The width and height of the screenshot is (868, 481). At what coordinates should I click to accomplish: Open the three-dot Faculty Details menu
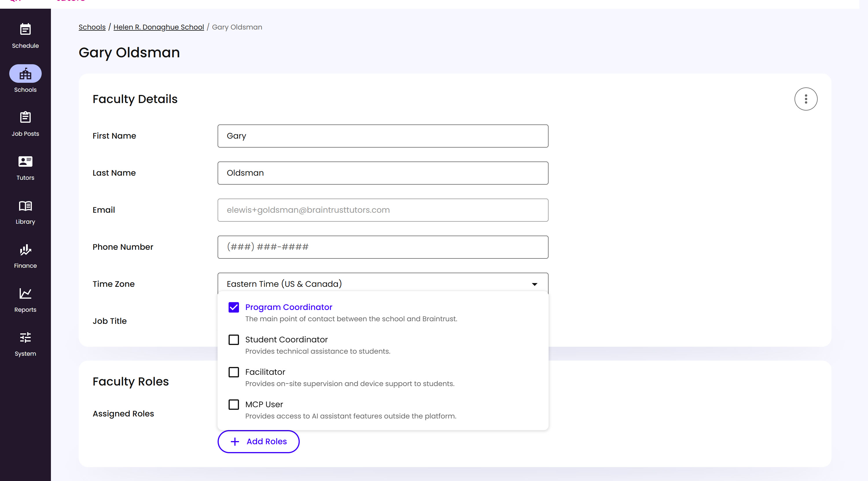(806, 99)
